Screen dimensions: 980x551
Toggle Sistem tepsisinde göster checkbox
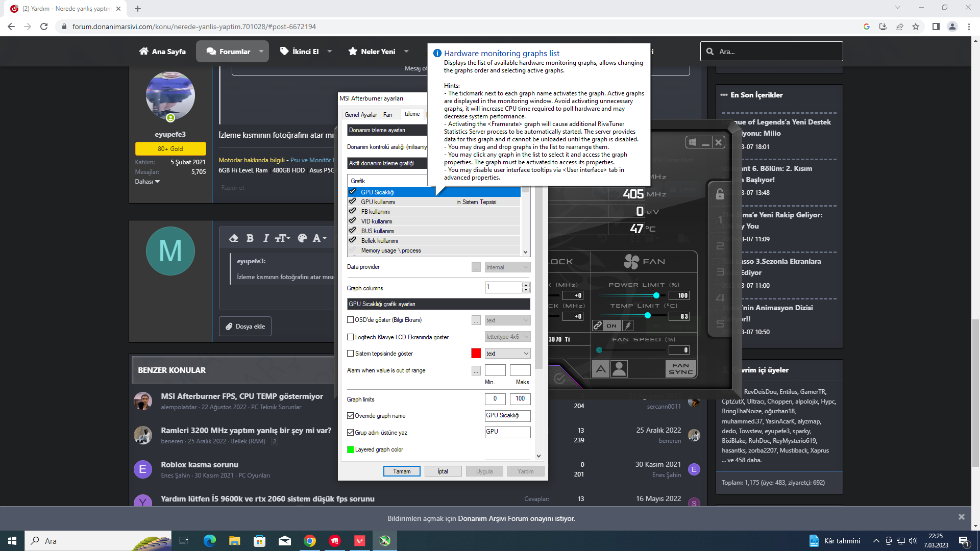point(350,354)
